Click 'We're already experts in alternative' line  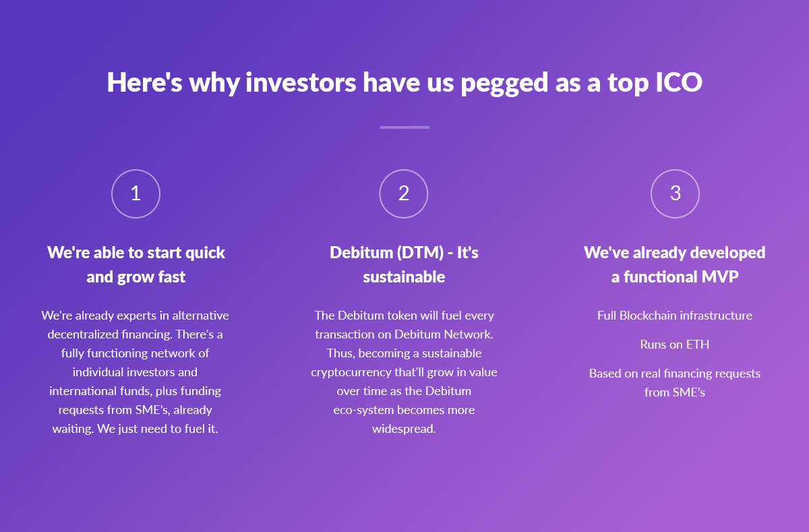pyautogui.click(x=136, y=316)
